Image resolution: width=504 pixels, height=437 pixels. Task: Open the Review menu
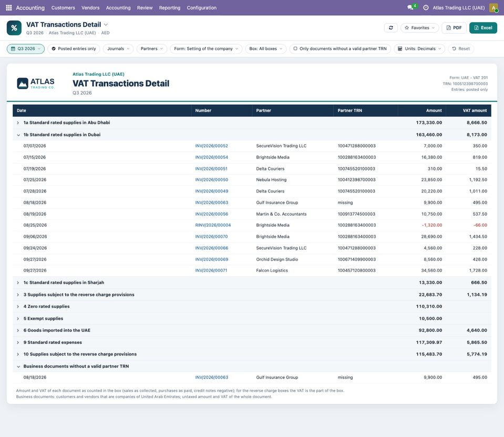tap(145, 8)
